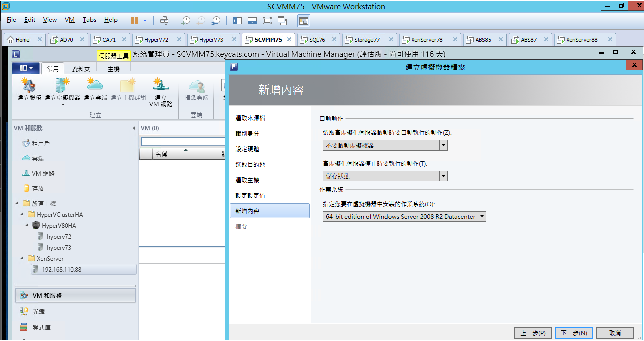Collapse the XenServer tree node
This screenshot has height=341, width=644.
coord(23,258)
